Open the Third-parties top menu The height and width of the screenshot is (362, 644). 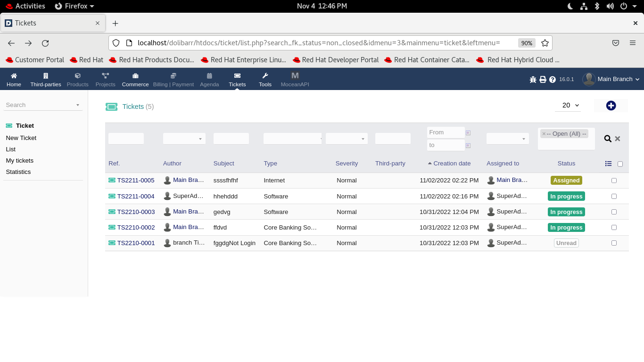pos(46,79)
